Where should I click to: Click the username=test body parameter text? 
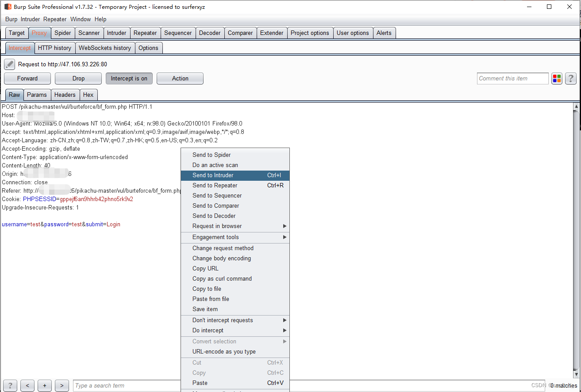click(x=21, y=224)
